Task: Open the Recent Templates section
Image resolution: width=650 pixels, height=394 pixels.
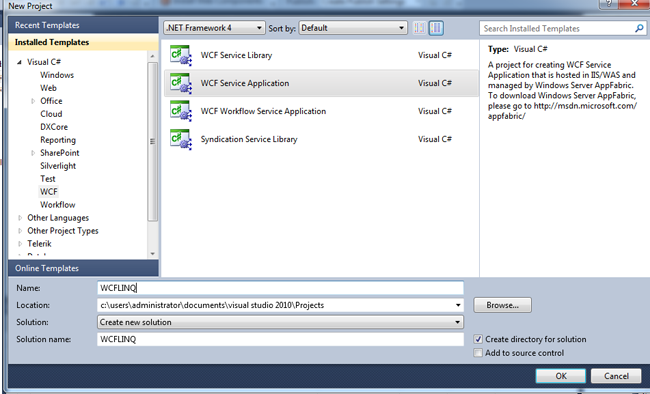Action: coord(83,25)
